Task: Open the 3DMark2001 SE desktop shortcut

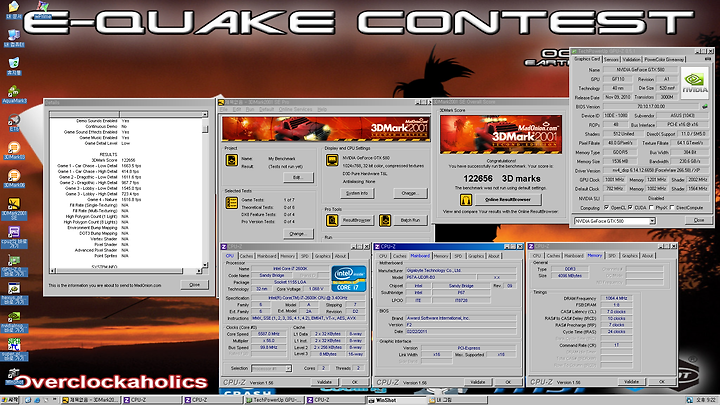Action: tap(14, 208)
